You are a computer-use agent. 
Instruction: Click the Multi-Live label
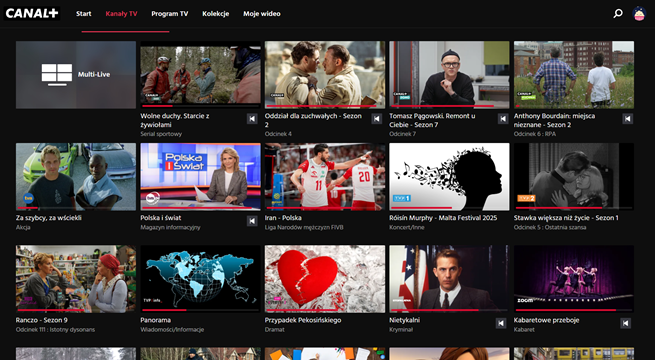(x=94, y=75)
